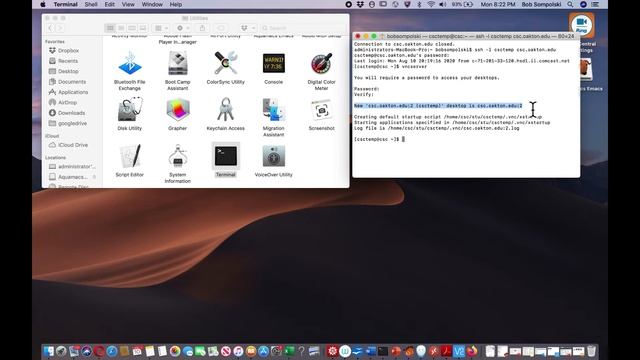Select googledrive in Finder sidebar

click(x=68, y=123)
